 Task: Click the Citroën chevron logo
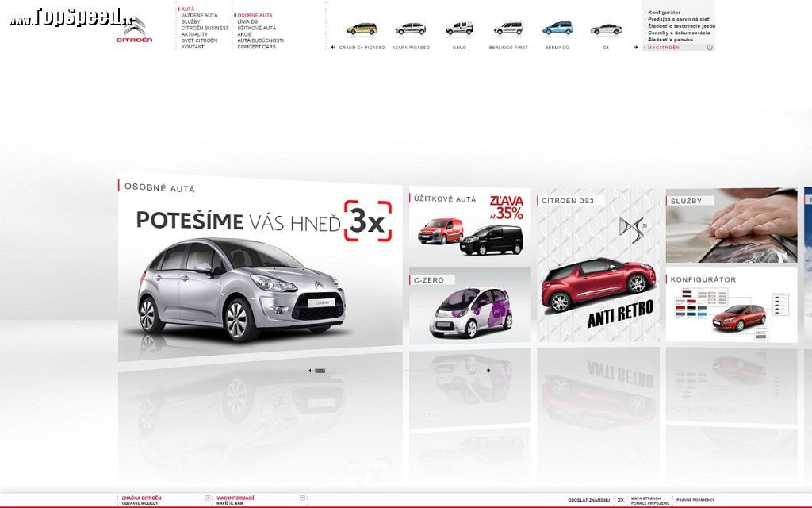click(135, 29)
